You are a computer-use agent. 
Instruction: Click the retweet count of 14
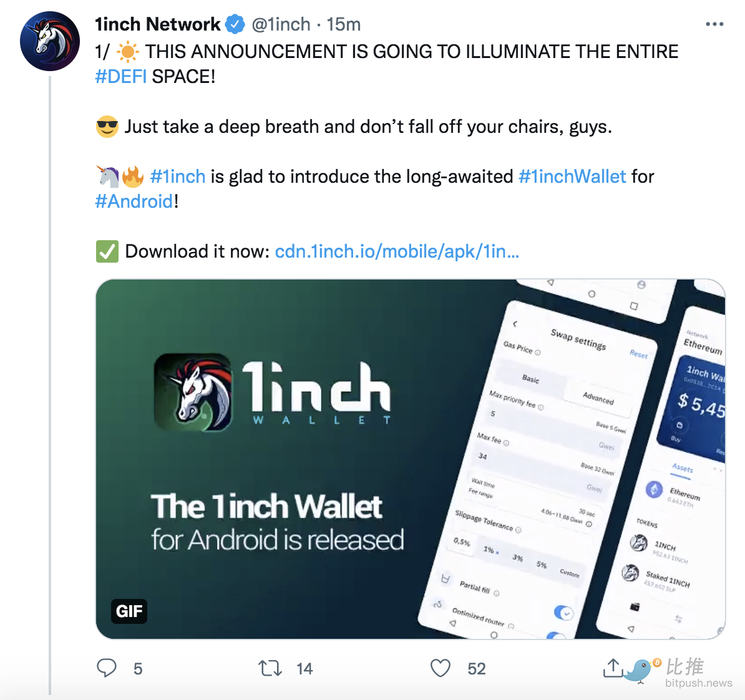[304, 669]
